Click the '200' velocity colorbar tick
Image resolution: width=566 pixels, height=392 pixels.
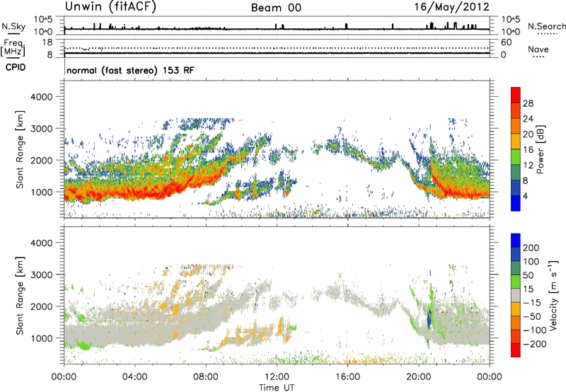(x=531, y=248)
